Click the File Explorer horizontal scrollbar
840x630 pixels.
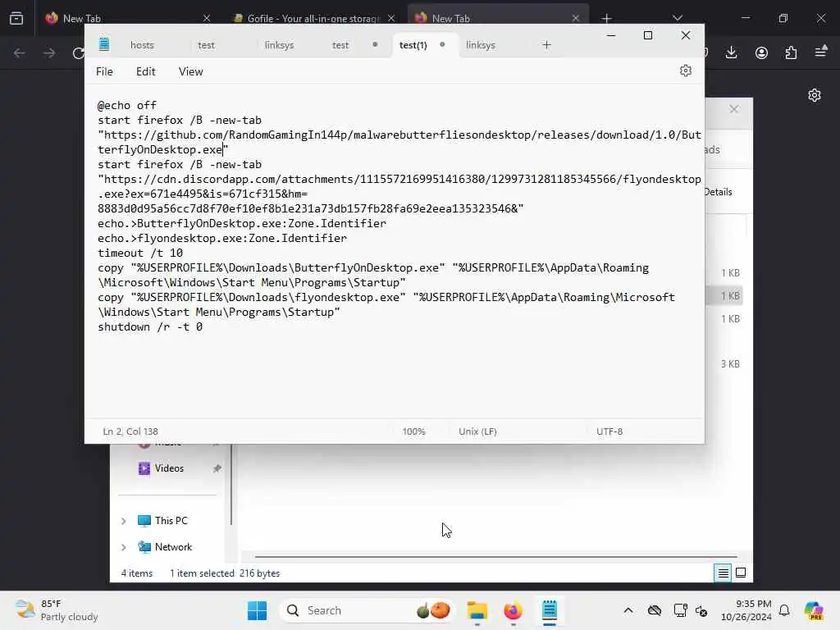point(496,557)
